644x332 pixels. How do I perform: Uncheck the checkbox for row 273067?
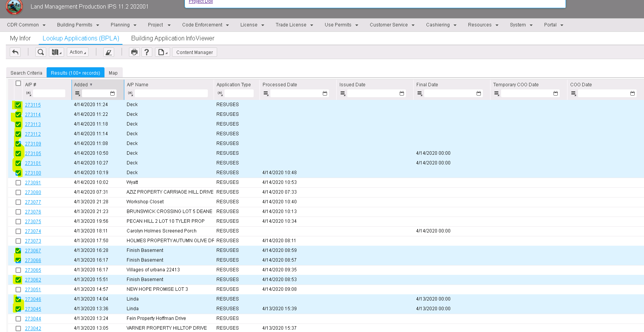coord(18,251)
